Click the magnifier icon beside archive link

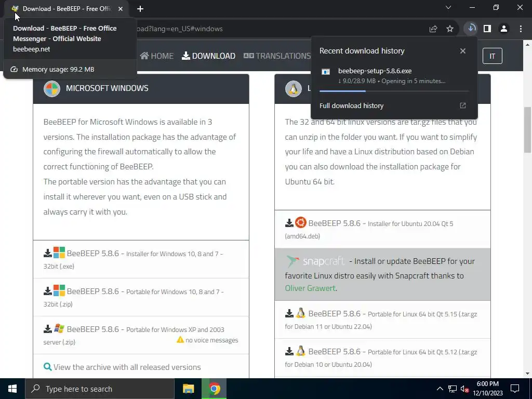click(x=47, y=367)
